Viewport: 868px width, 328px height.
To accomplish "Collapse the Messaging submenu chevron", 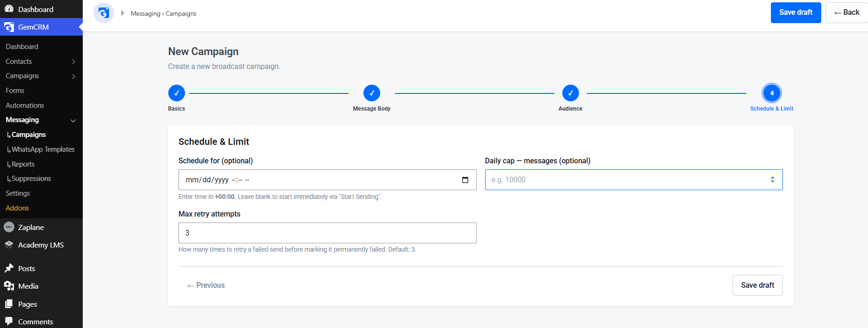I will [x=73, y=120].
